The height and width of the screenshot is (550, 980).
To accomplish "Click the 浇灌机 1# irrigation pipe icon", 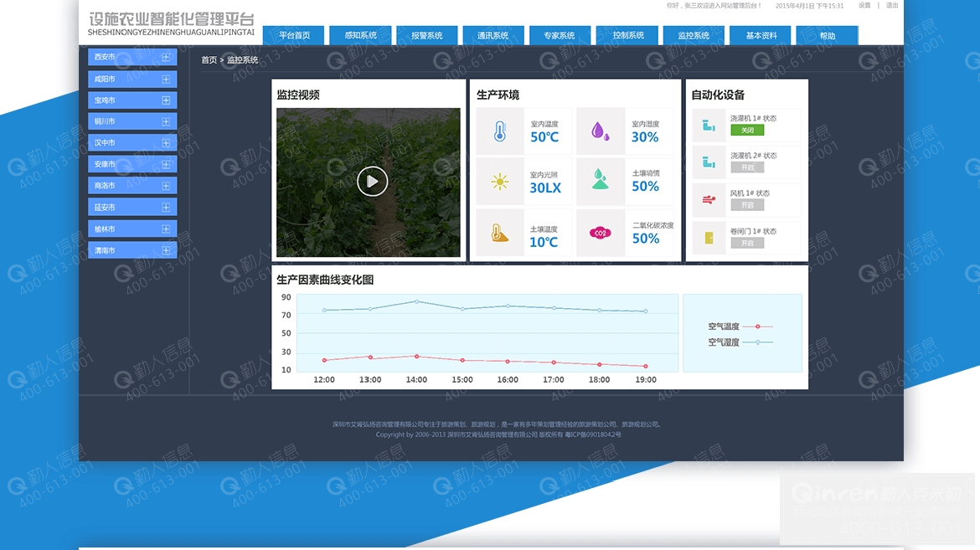I will click(709, 126).
